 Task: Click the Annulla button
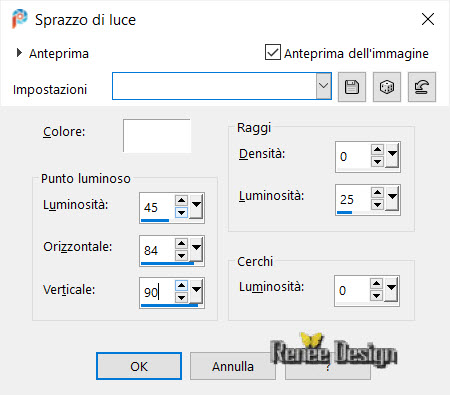point(233,366)
